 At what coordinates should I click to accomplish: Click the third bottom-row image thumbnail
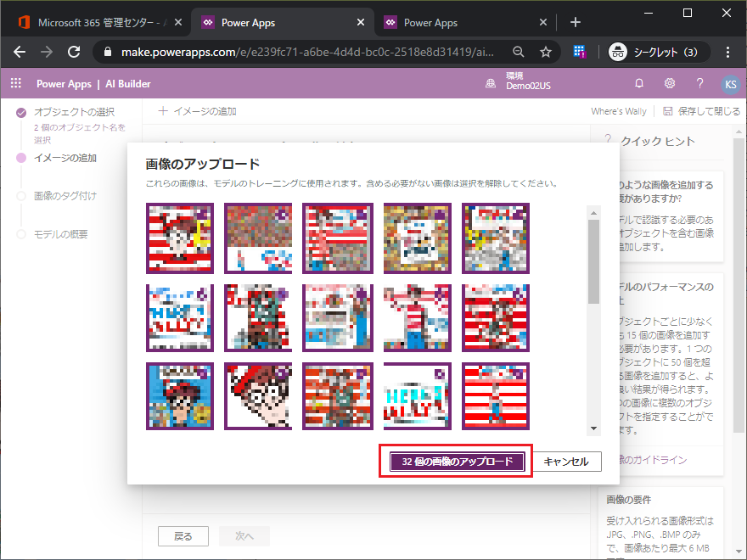pyautogui.click(x=338, y=396)
